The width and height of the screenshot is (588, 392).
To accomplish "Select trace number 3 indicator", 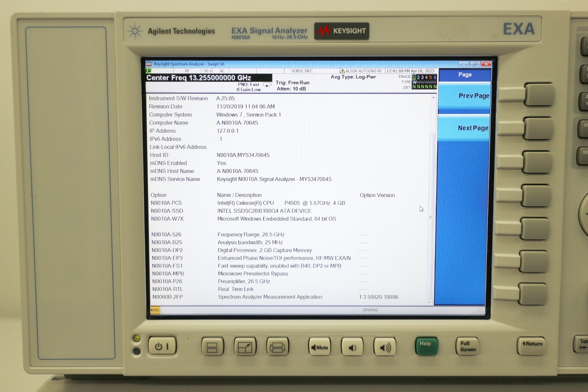I will (x=422, y=77).
